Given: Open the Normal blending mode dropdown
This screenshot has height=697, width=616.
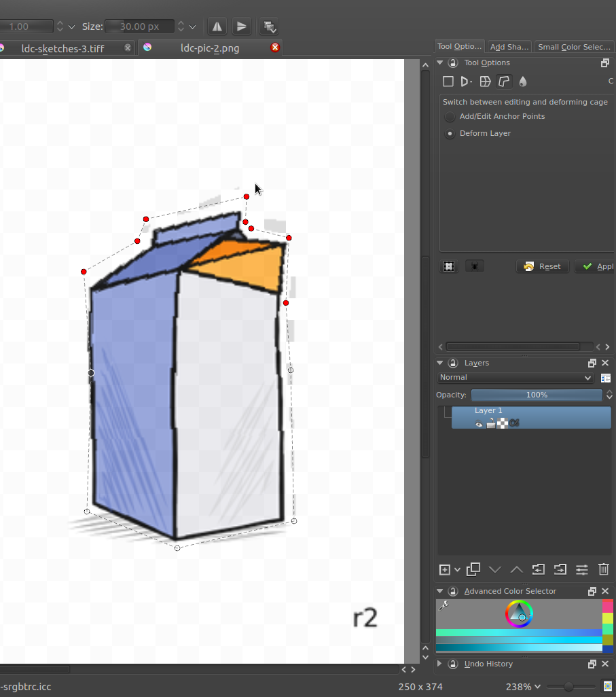Looking at the screenshot, I should click(x=515, y=378).
